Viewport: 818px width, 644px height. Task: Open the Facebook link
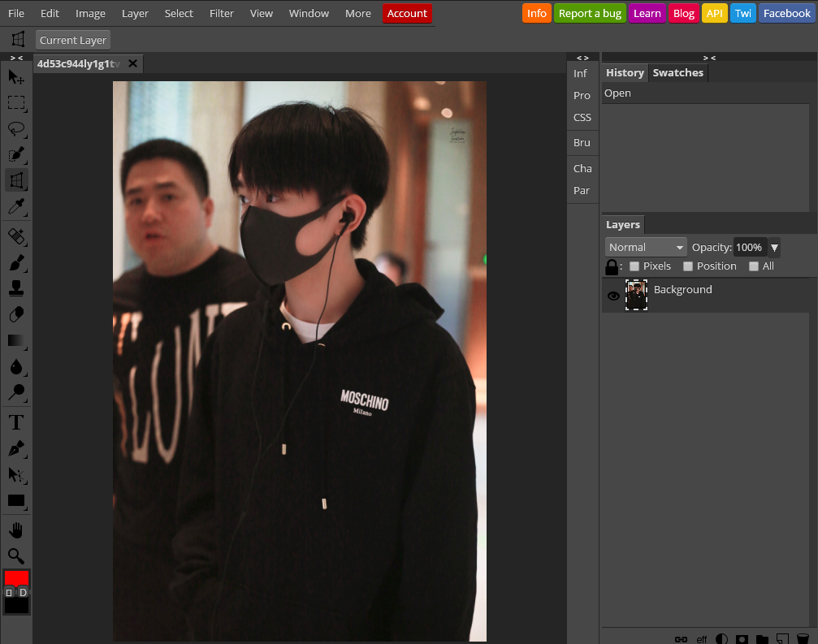pos(786,14)
